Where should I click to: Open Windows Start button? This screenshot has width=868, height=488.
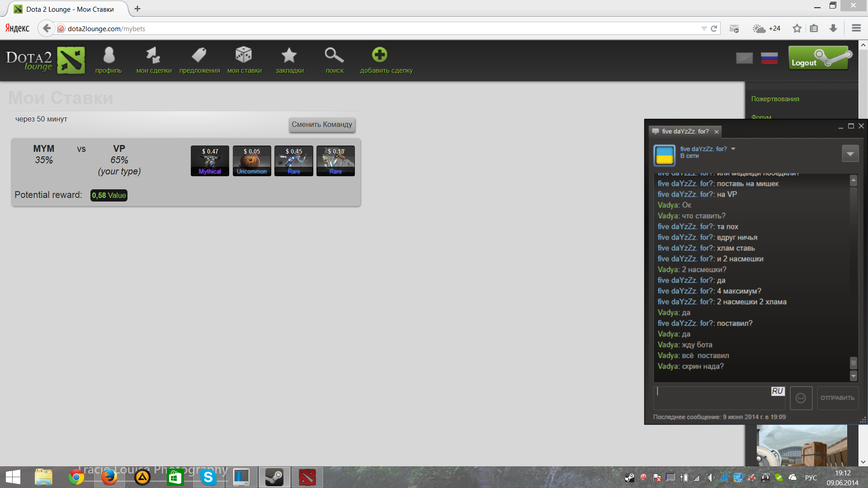(13, 477)
